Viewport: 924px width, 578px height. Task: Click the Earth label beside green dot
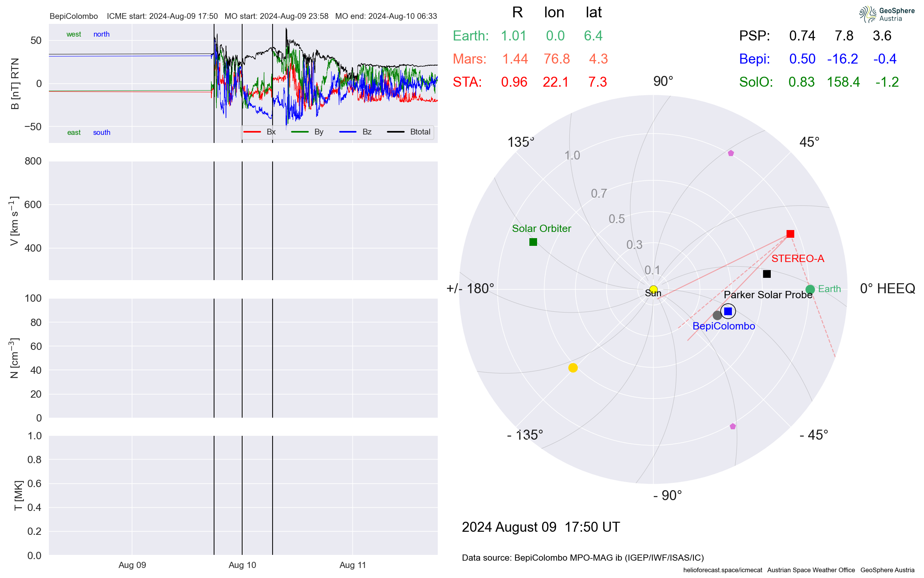pyautogui.click(x=829, y=289)
